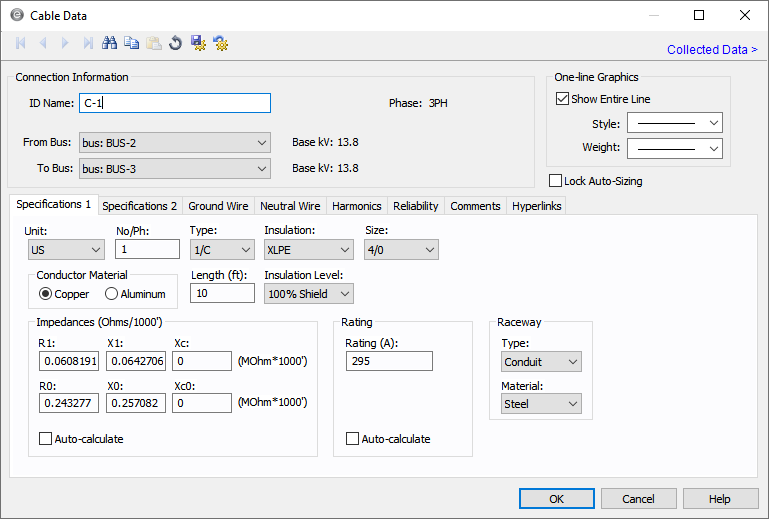Go to the last record arrow icon
Screen dimensions: 769x519
point(88,43)
